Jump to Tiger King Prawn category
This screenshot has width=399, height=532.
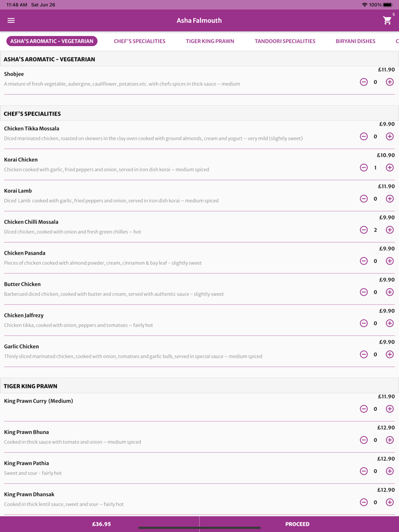[x=210, y=41]
